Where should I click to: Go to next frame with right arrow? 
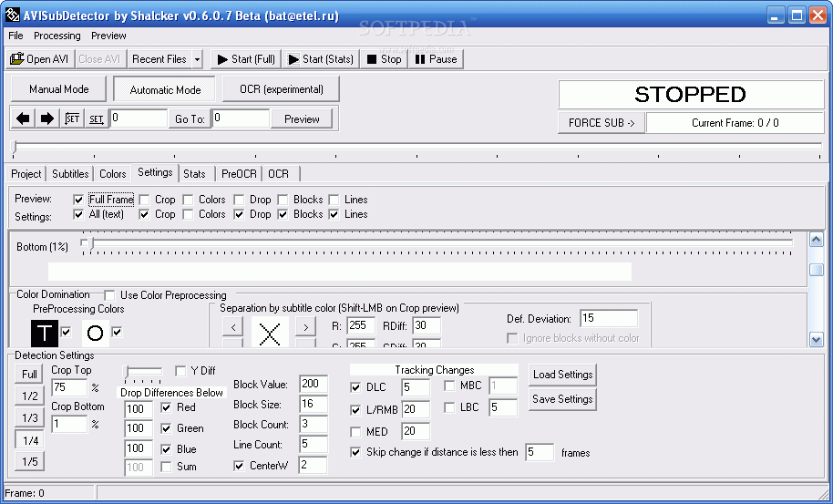(47, 118)
